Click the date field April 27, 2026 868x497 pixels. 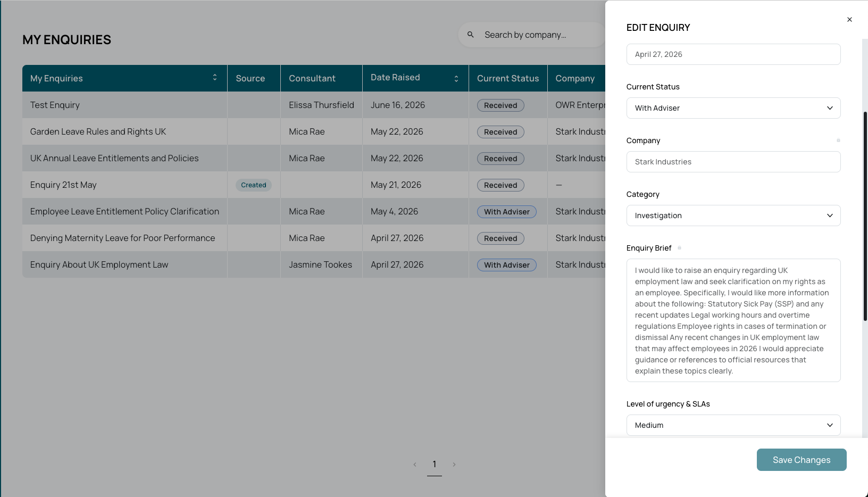(x=733, y=54)
